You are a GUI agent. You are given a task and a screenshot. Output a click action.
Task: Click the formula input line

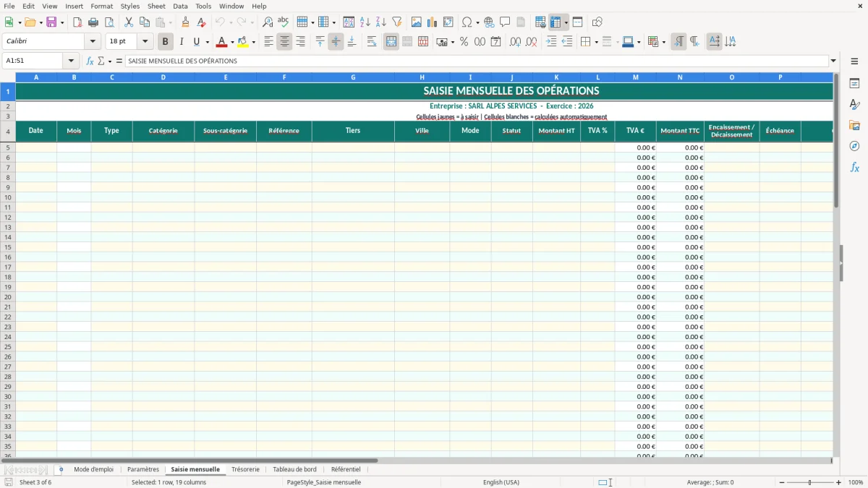[477, 61]
